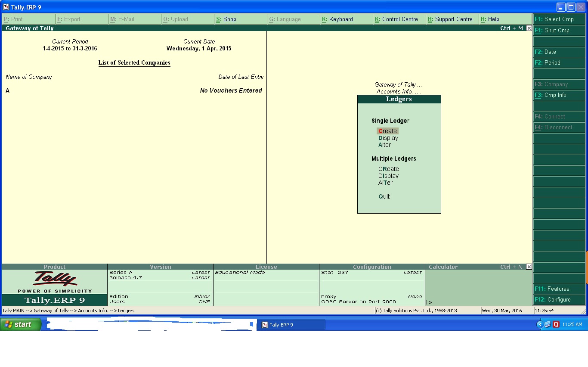Click No Vouchers Entered text
The width and height of the screenshot is (588, 367).
pyautogui.click(x=231, y=90)
